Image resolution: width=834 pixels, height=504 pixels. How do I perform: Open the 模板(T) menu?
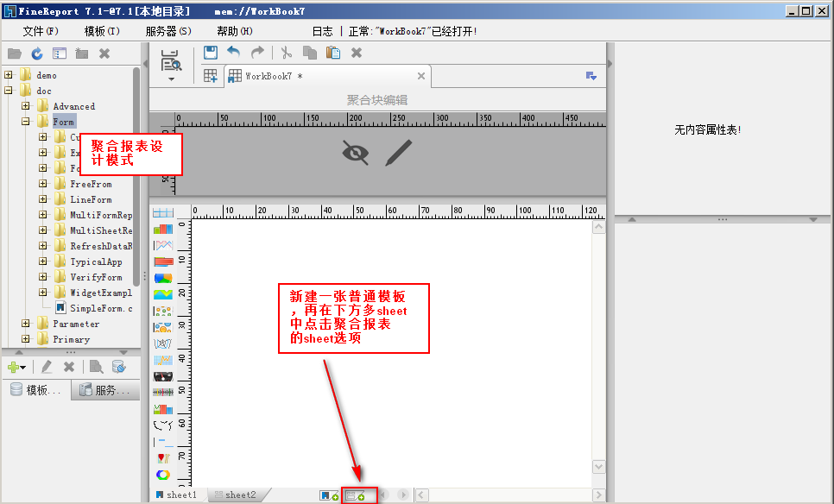click(102, 31)
